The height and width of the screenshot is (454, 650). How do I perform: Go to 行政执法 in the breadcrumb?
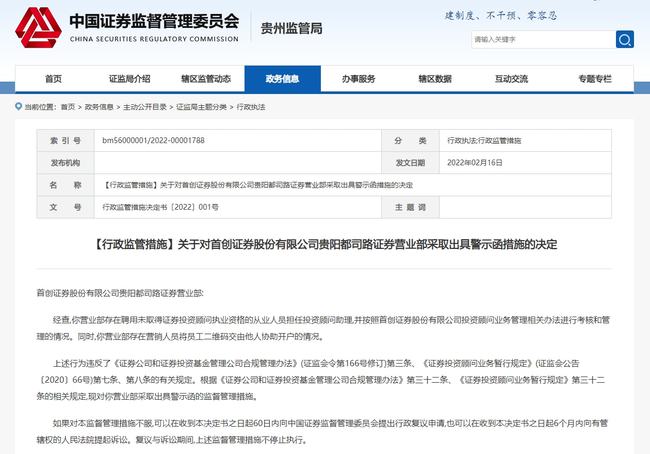[x=251, y=107]
